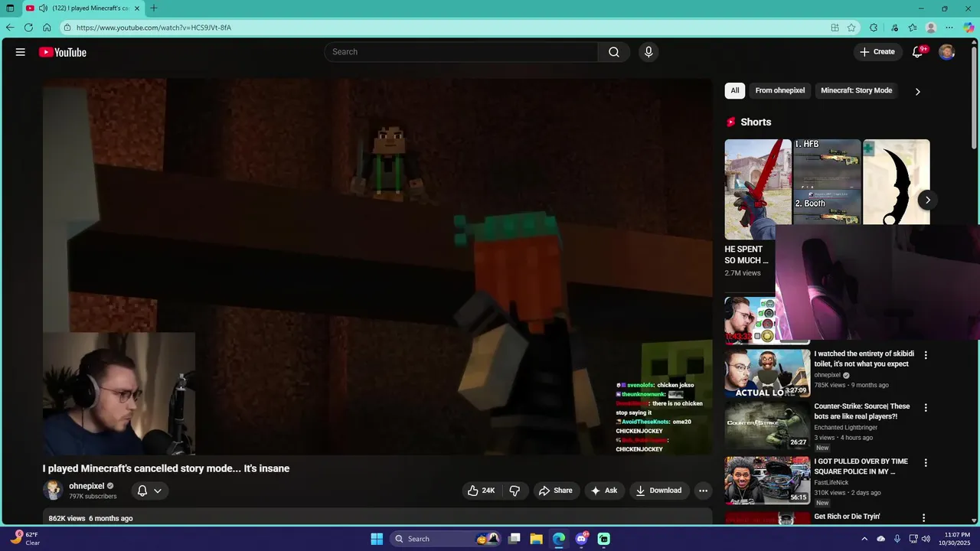The image size is (980, 551).
Task: Select the From ohnepixel chip
Action: 779,90
